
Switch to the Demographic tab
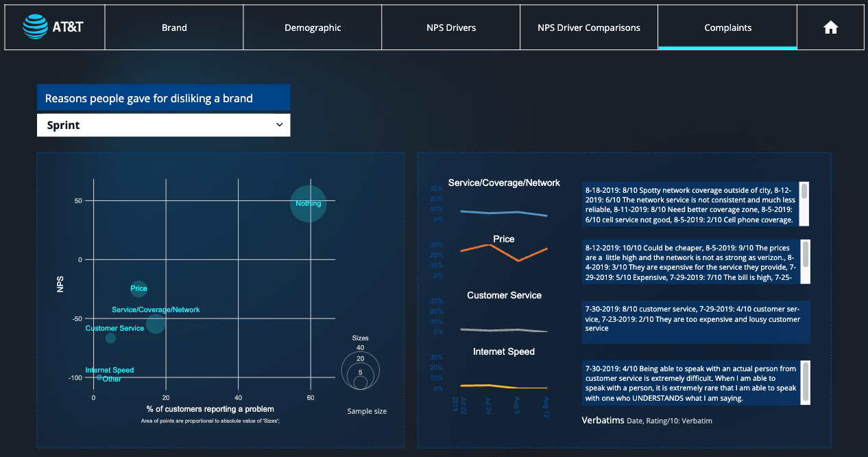tap(313, 27)
